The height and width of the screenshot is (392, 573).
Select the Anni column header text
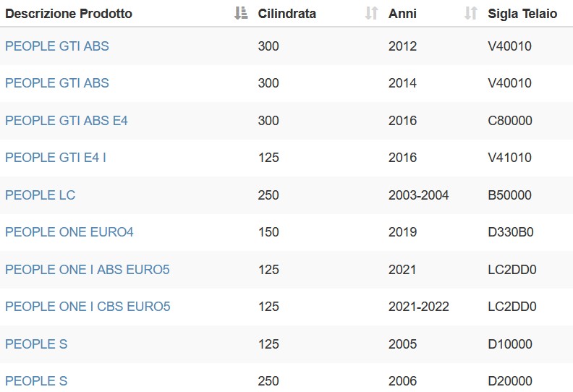coord(402,14)
